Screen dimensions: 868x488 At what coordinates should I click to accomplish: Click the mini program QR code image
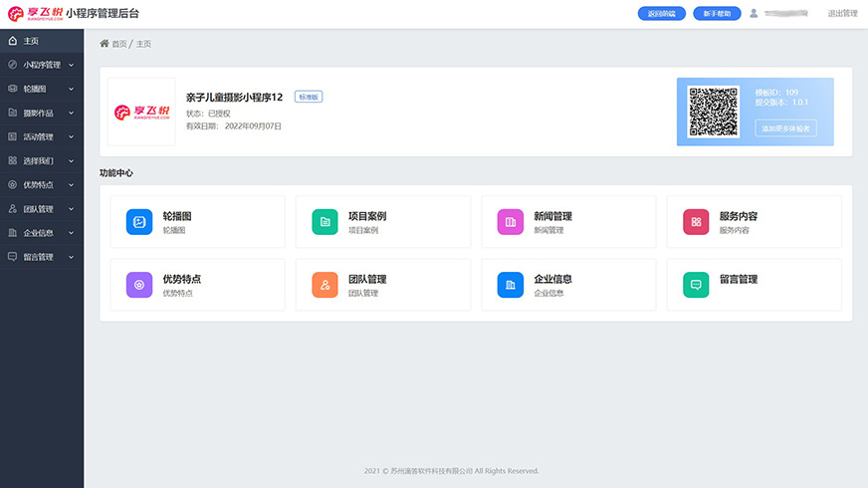click(713, 112)
